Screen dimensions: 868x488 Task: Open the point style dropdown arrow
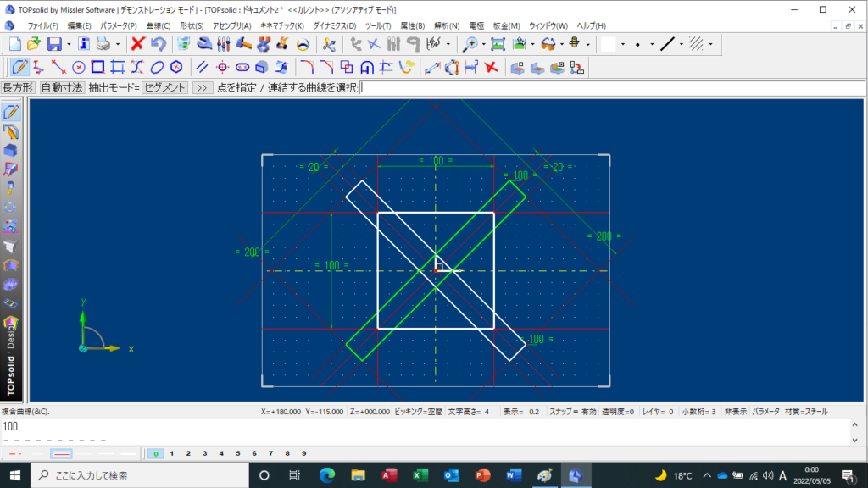(652, 44)
